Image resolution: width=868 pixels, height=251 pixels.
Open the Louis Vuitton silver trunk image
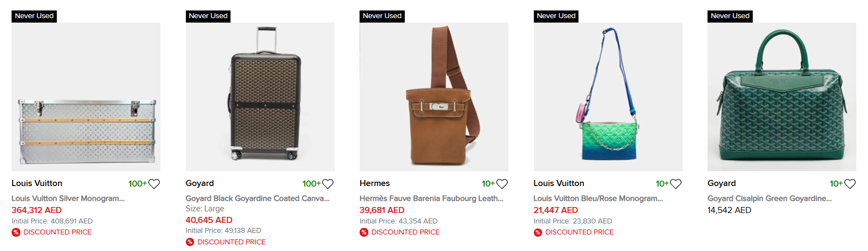coord(86,97)
